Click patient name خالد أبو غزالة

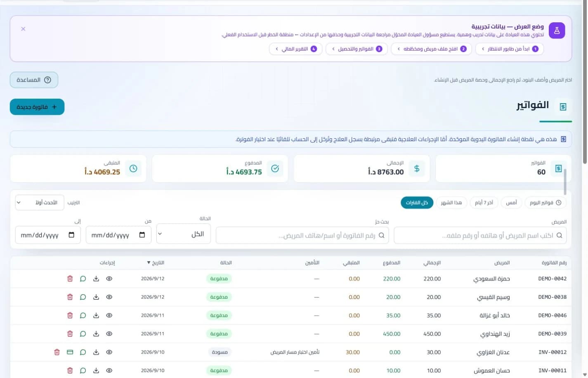click(x=495, y=316)
